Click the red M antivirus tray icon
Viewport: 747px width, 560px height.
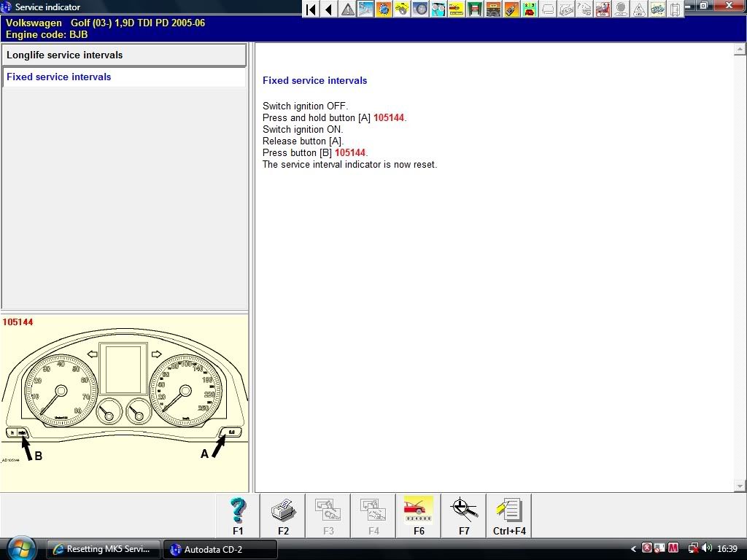tap(673, 548)
